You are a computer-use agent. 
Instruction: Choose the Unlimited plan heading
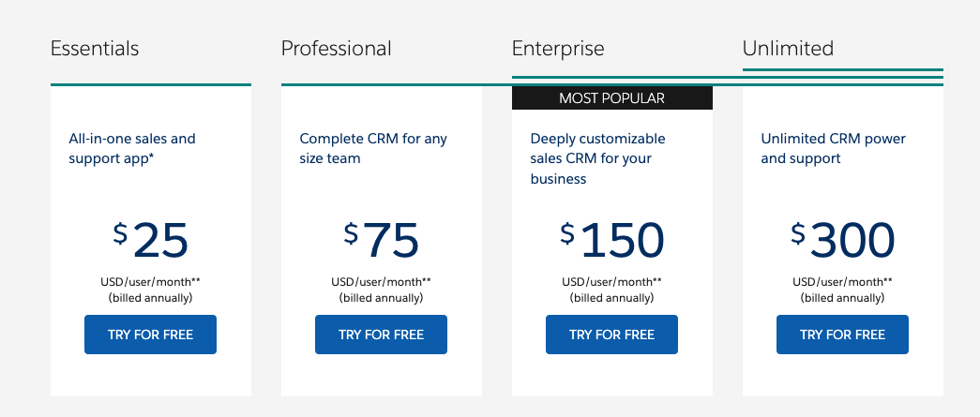point(788,49)
